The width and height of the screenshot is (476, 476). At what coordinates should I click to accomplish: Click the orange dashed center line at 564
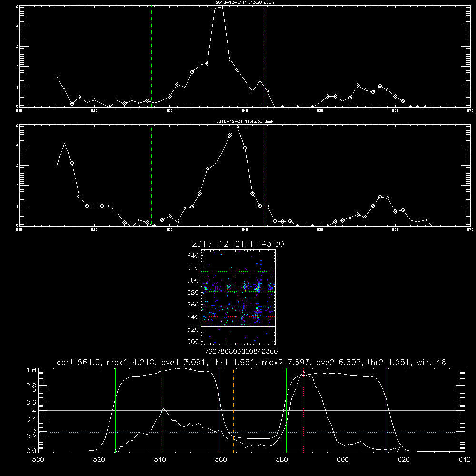click(233, 410)
